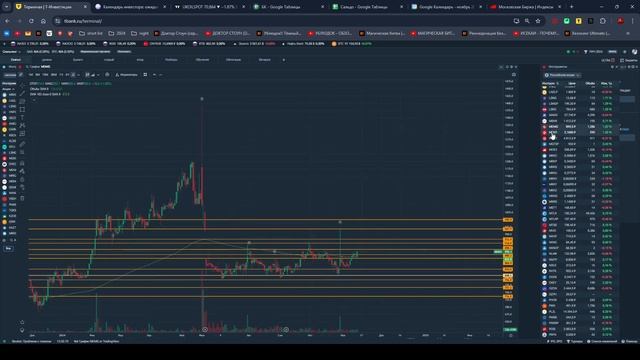640x360 pixels.
Task: Click the Помощь item in status bar
Action: point(629,341)
